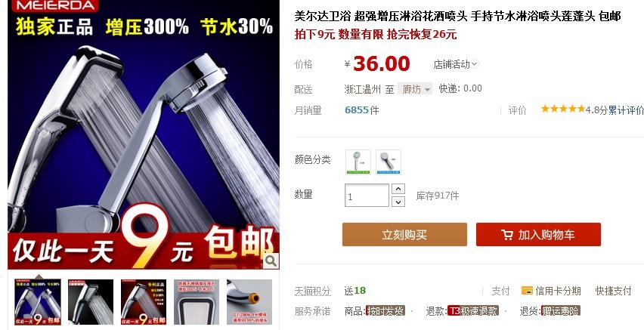Select the first product thumbnail
The image size is (644, 330).
pyautogui.click(x=38, y=302)
